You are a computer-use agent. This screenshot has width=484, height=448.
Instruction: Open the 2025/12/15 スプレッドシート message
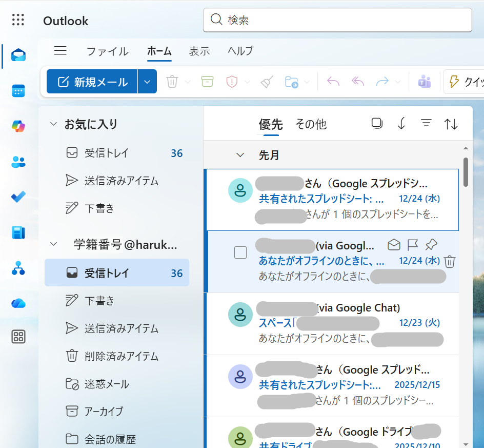coord(332,386)
